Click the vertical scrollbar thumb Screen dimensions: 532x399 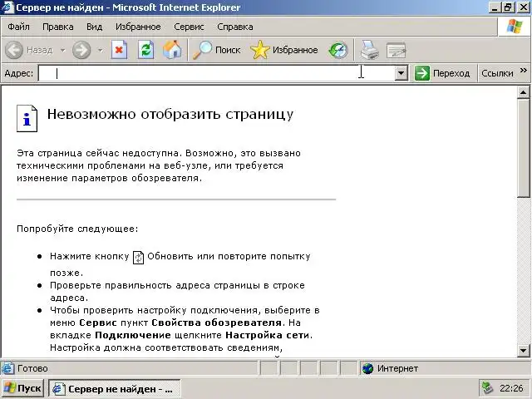click(x=523, y=148)
